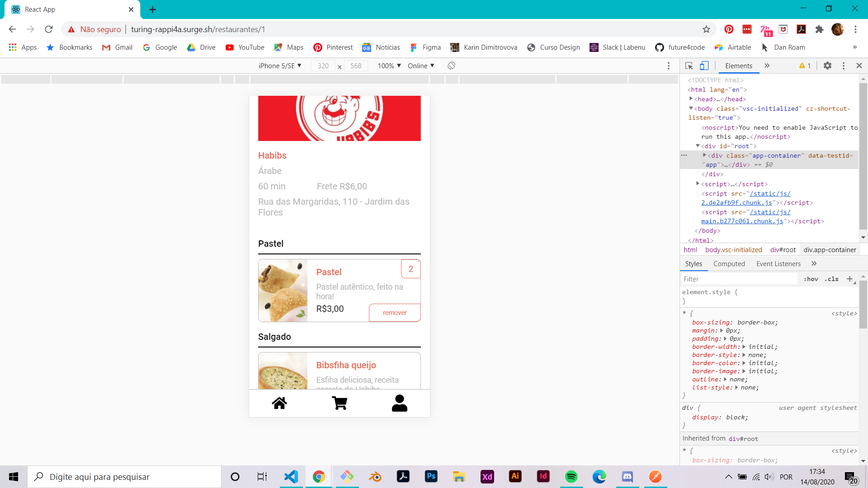868x488 pixels.
Task: Click the styles Filter input field
Action: [739, 279]
